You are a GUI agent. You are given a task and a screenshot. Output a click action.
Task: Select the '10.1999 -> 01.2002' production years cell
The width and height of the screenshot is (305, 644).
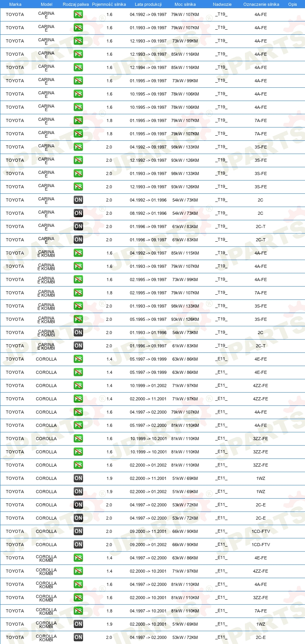(x=148, y=386)
